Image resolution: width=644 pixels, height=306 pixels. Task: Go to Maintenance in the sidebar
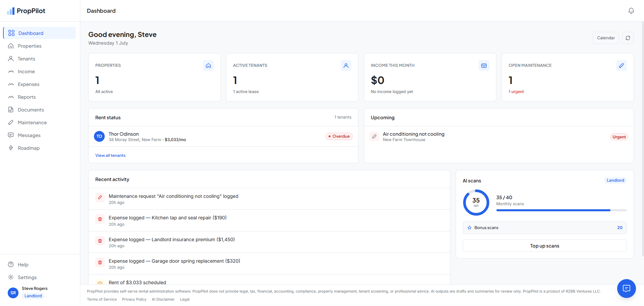pyautogui.click(x=40, y=123)
